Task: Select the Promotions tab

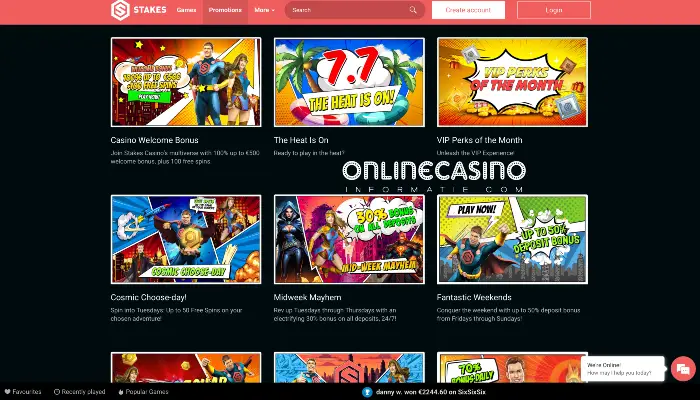Action: [225, 10]
